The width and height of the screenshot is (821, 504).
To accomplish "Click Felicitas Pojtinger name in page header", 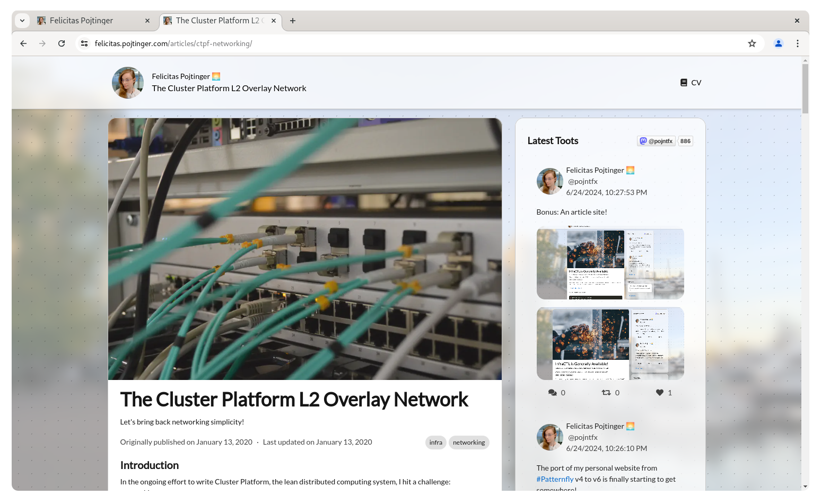I will pos(186,76).
